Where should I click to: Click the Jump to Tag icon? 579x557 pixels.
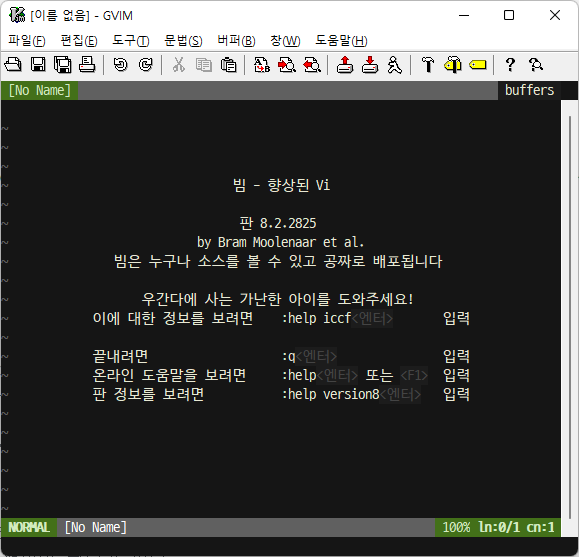tap(478, 65)
